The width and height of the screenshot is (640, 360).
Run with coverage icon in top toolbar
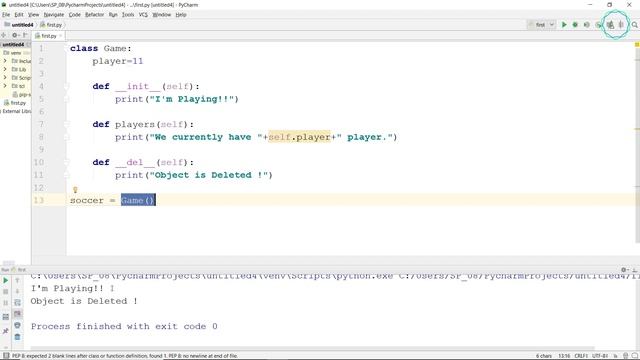[x=587, y=25]
